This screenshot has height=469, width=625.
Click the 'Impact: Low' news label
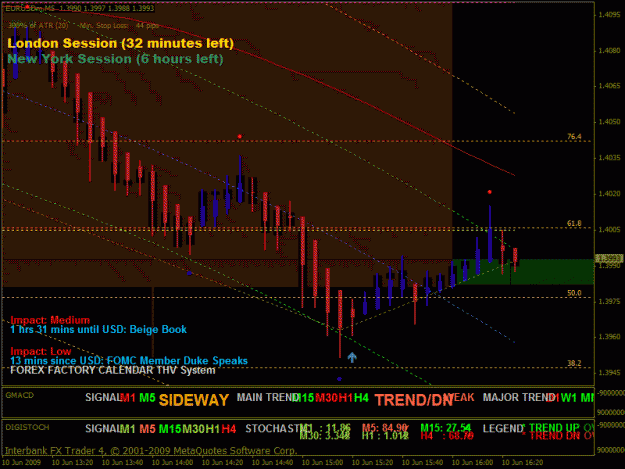[41, 351]
